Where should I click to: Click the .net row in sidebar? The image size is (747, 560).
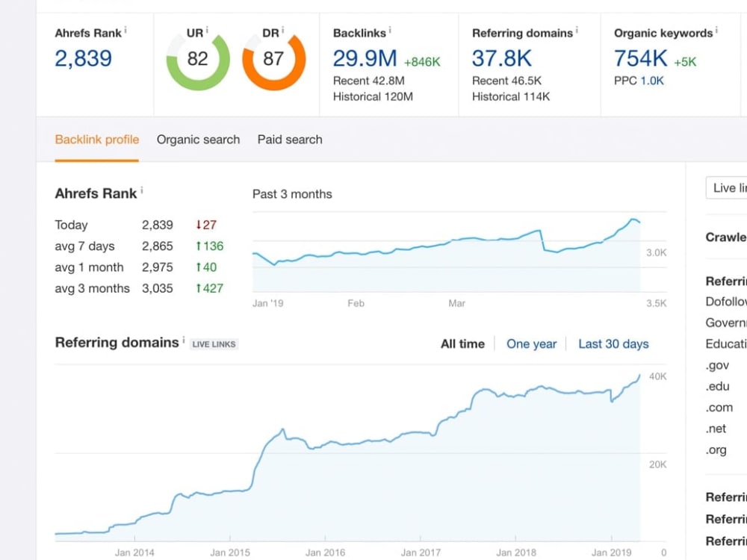(716, 429)
